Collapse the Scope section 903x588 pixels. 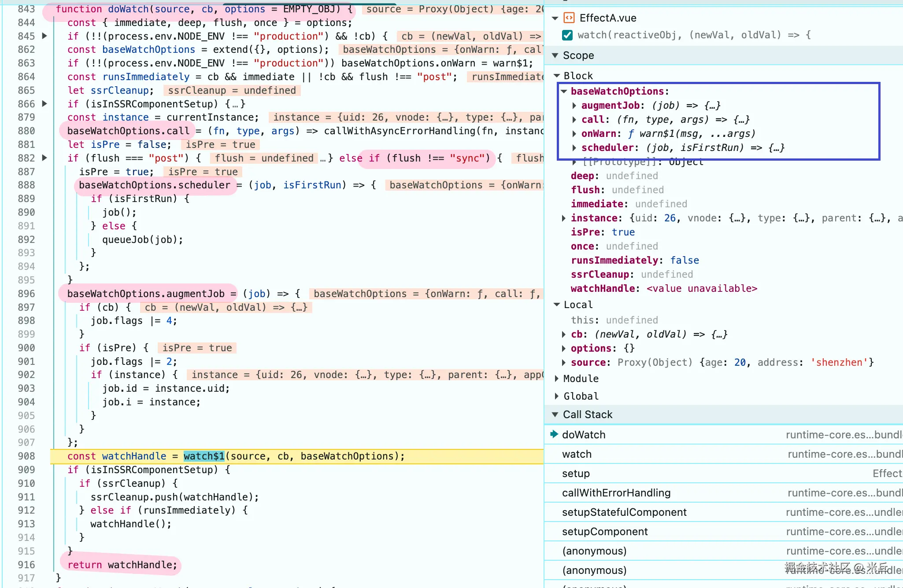pyautogui.click(x=555, y=55)
